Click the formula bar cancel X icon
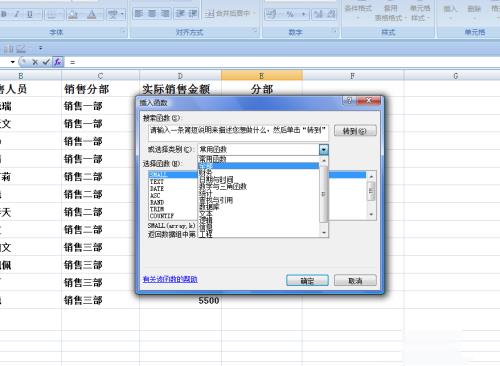The width and height of the screenshot is (500, 366). (35, 62)
